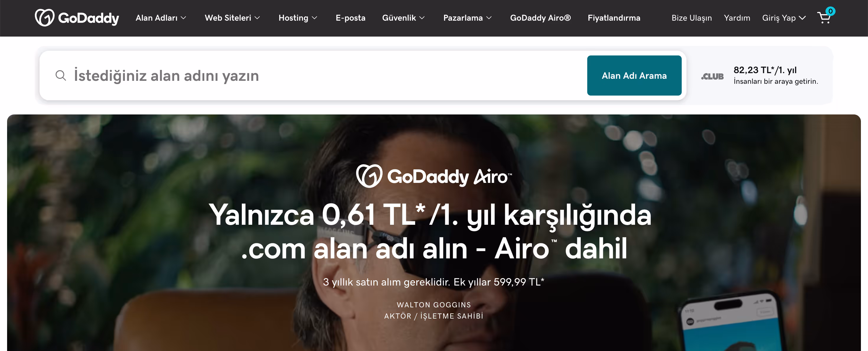Screen dimensions: 868x351
Task: Click the search magnifier icon
Action: click(61, 76)
